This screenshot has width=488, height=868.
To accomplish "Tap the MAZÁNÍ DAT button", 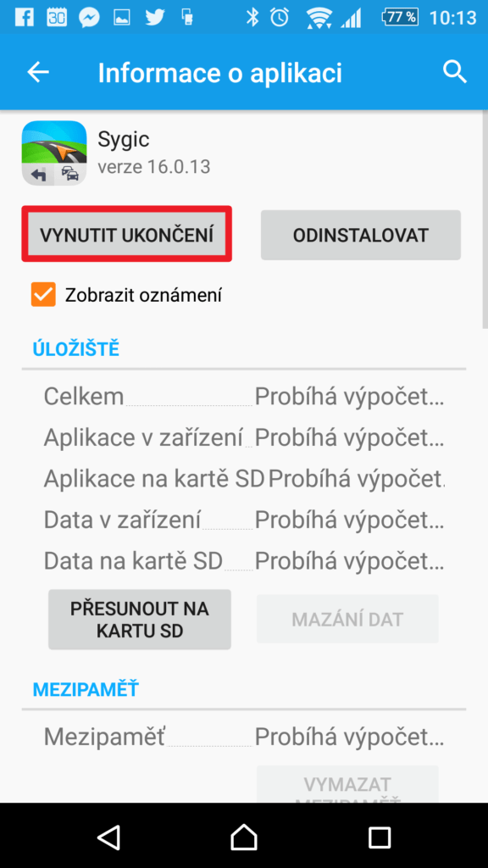I will [347, 619].
